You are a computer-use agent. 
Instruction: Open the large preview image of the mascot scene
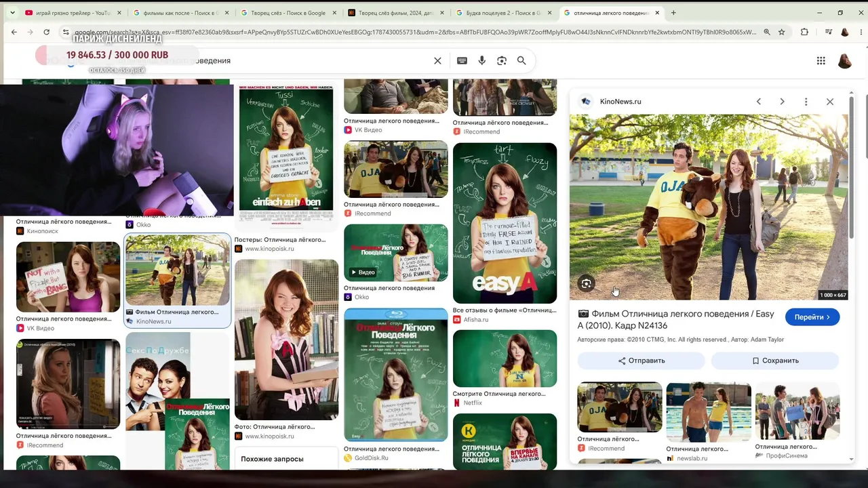[x=709, y=207]
